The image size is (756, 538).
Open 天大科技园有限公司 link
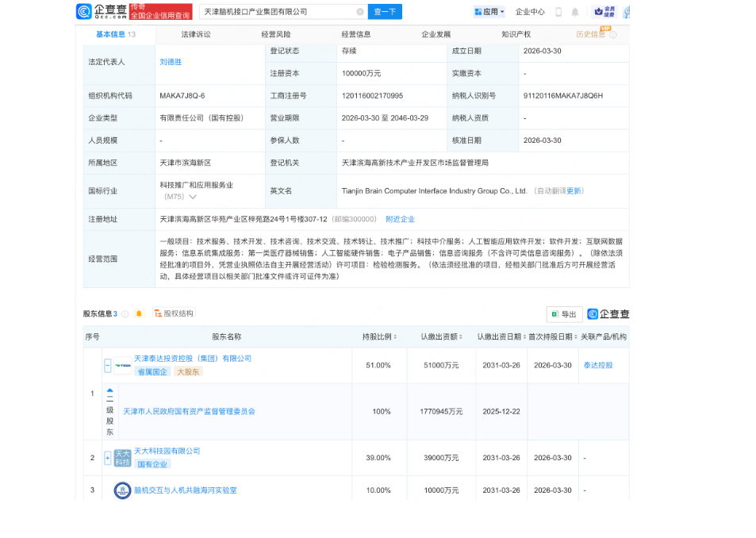click(x=167, y=452)
